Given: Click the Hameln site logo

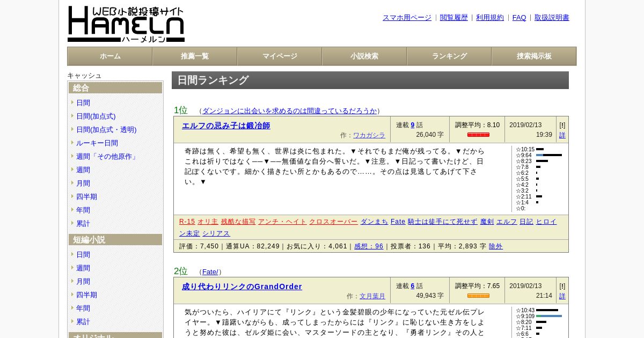Looking at the screenshot, I should click(126, 24).
